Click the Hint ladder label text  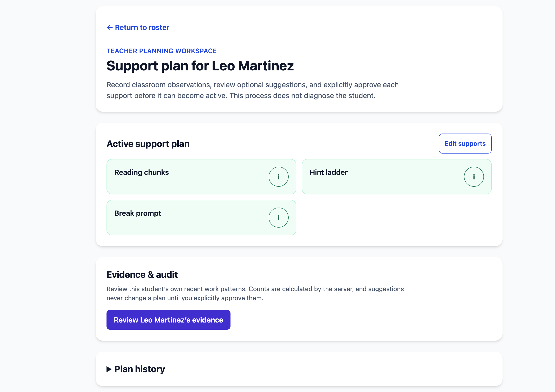(x=329, y=172)
